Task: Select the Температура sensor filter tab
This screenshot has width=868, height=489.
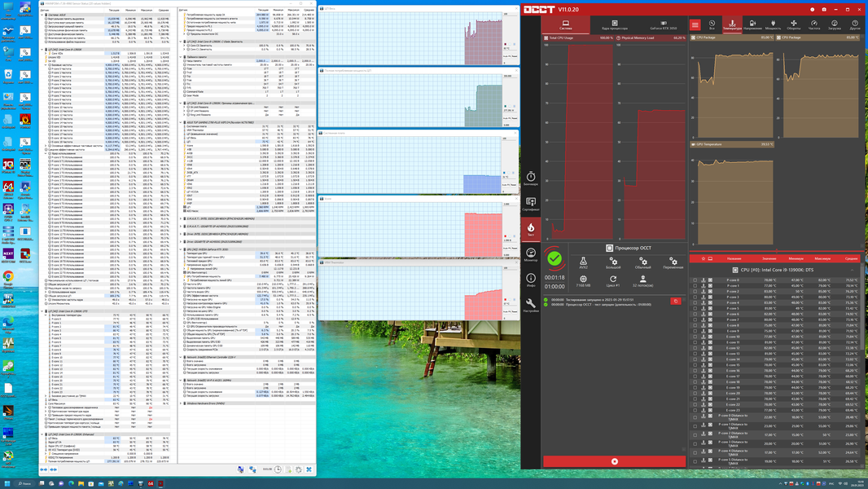Action: coord(732,25)
